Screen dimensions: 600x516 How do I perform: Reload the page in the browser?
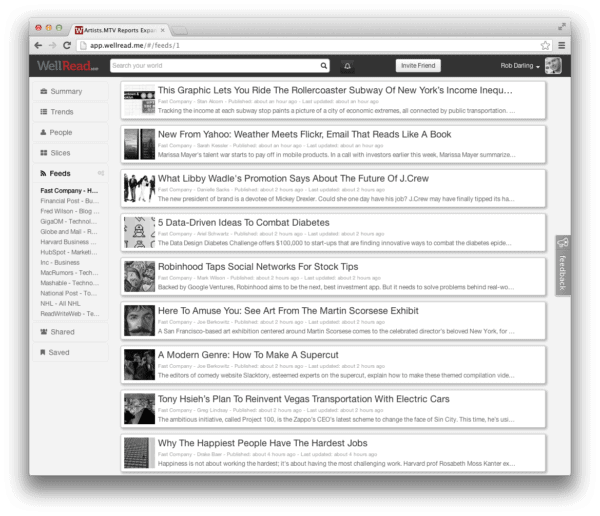[x=67, y=45]
